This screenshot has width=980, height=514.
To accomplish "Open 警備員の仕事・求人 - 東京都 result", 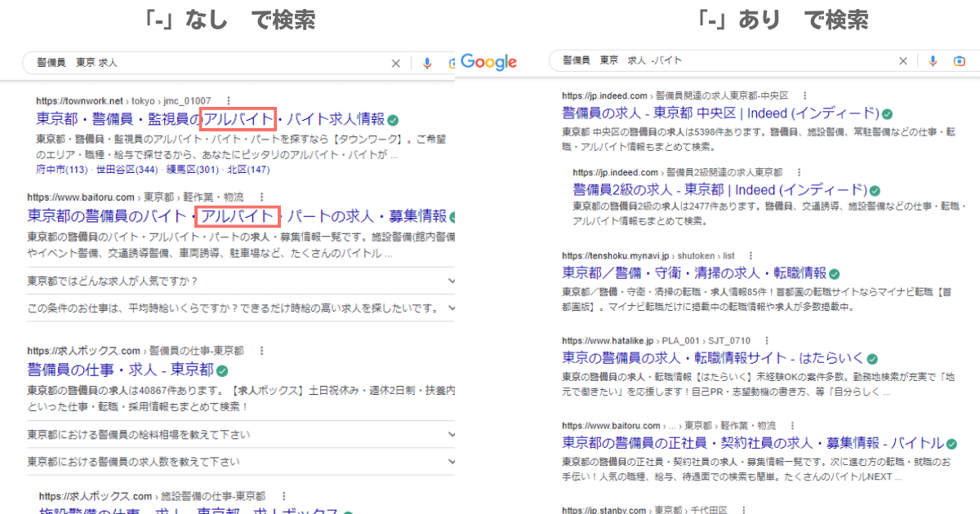I will click(x=120, y=370).
